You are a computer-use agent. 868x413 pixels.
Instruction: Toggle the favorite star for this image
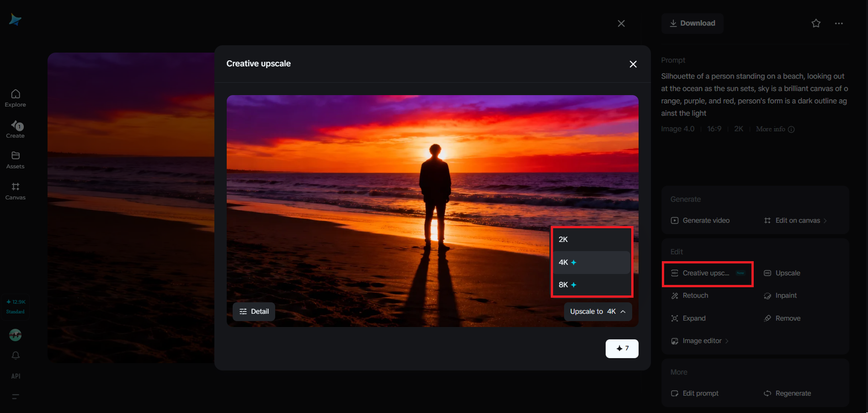[x=815, y=23]
